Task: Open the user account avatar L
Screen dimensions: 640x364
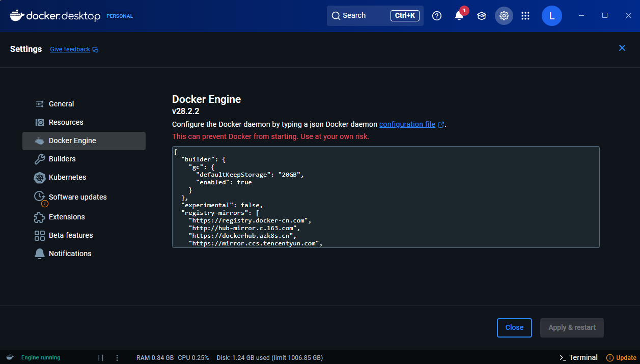Action: 552,16
